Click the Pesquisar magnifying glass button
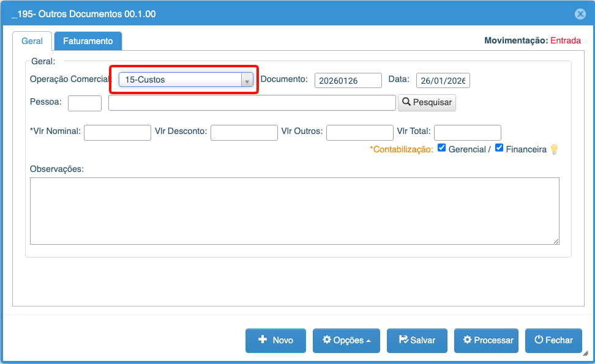The width and height of the screenshot is (595, 364). 427,103
